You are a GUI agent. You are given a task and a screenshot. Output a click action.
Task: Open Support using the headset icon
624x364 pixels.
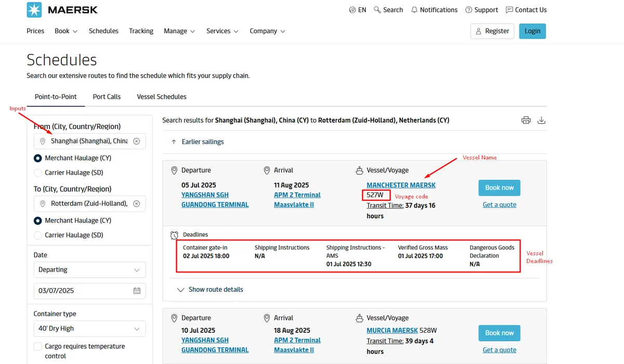pos(469,9)
